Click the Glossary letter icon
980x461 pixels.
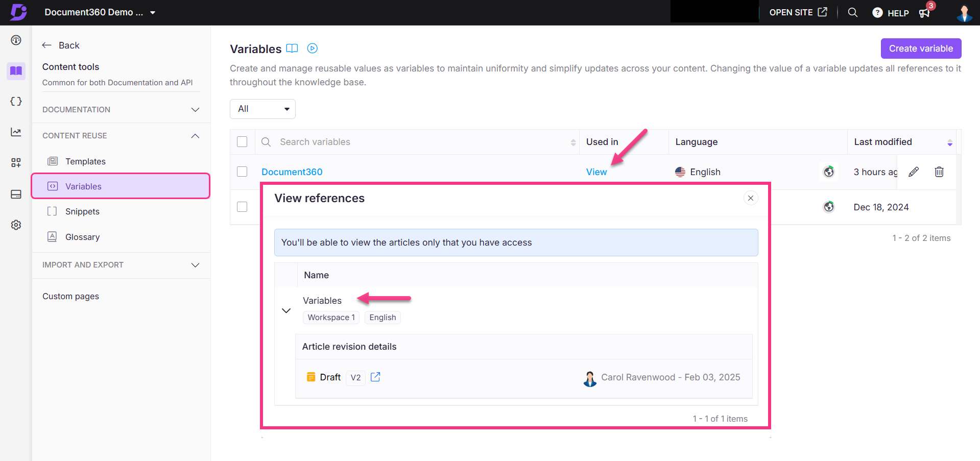tap(52, 236)
